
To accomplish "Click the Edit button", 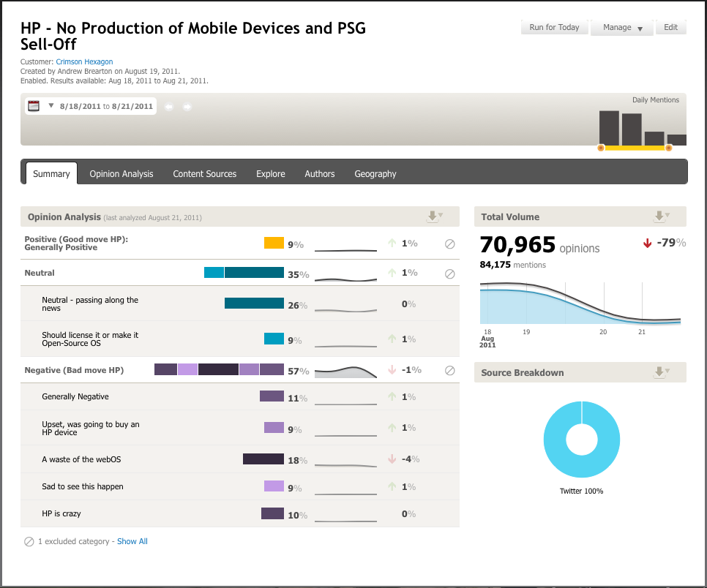I will point(671,28).
